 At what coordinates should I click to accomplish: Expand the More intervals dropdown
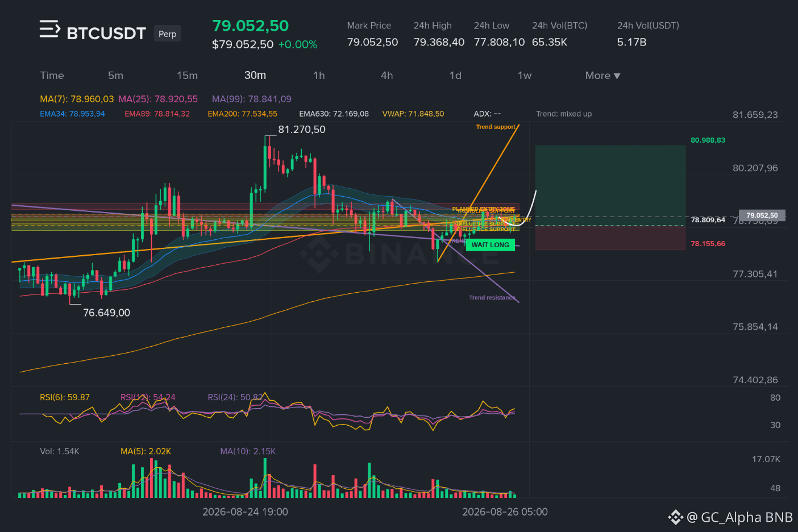click(x=602, y=76)
